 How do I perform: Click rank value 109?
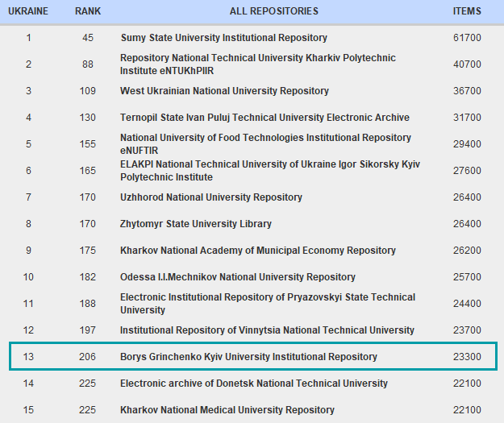click(88, 91)
